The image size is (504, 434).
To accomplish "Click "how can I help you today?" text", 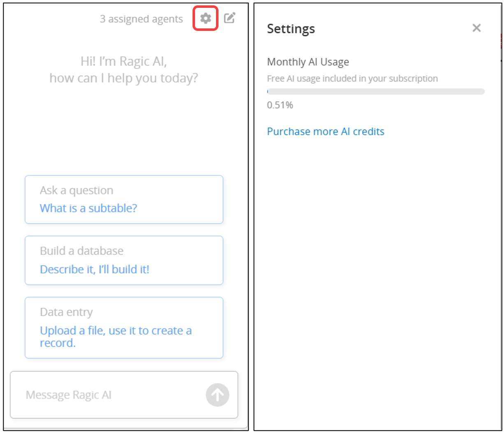I will [x=124, y=78].
